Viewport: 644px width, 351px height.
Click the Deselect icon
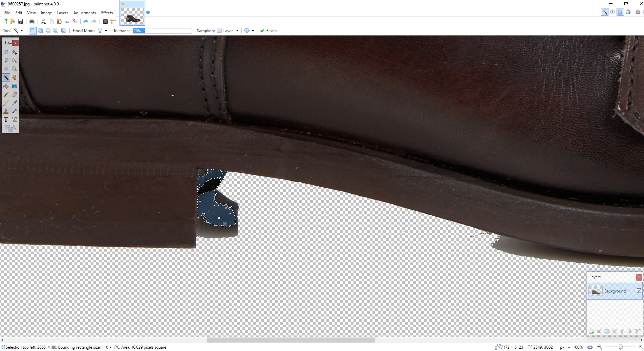point(74,21)
